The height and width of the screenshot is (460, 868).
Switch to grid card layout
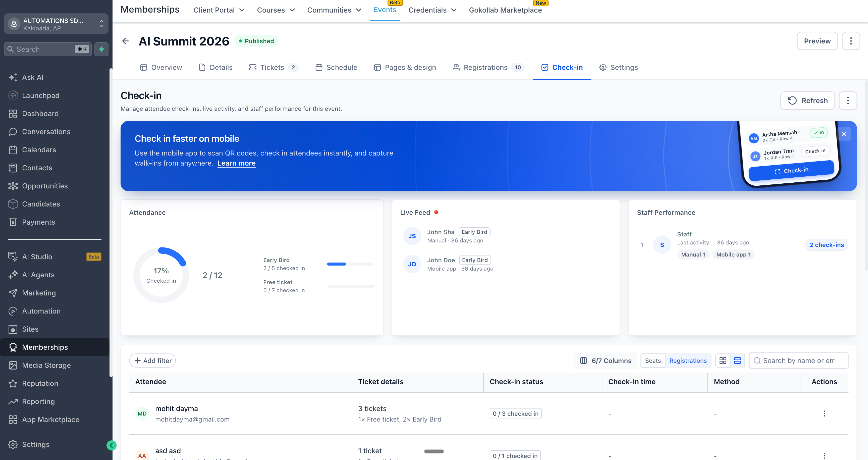coord(723,361)
